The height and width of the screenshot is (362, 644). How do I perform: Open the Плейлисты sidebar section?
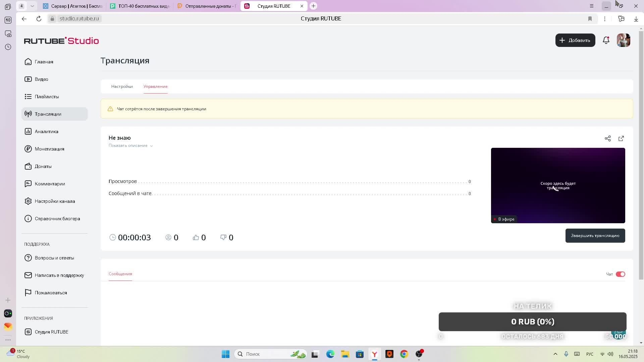pyautogui.click(x=55, y=97)
